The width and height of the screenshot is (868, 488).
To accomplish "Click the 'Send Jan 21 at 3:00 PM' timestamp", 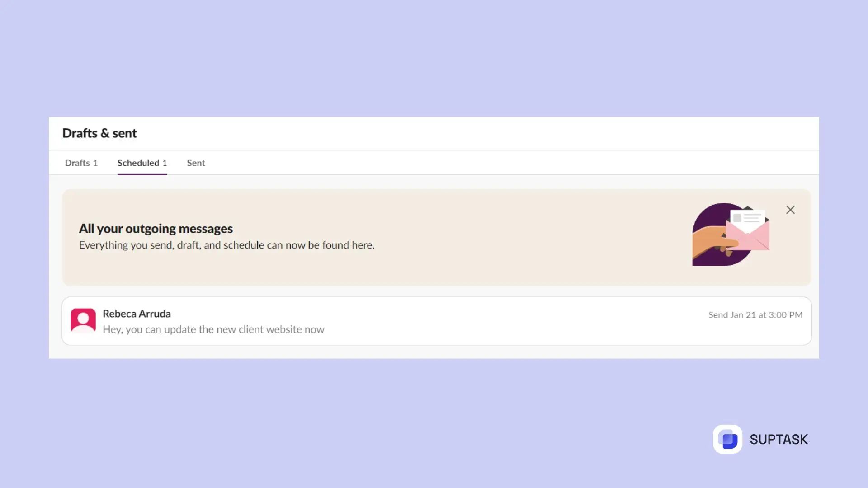I will tap(755, 315).
